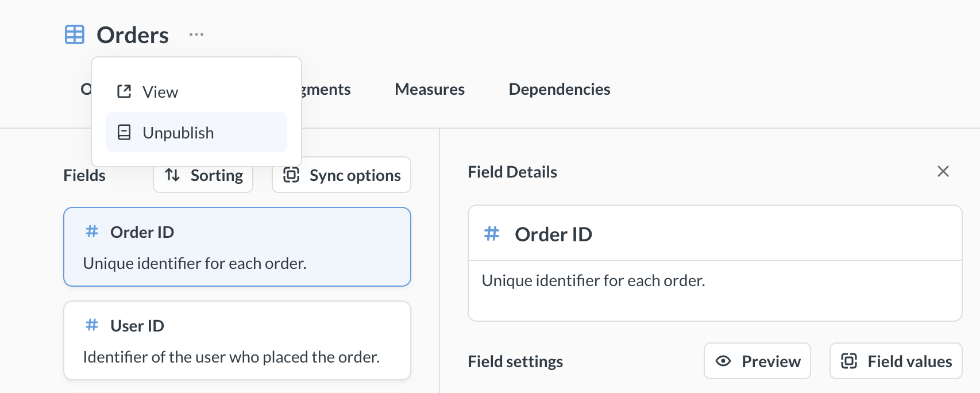Click the up-down arrows Sorting icon
Viewport: 980px width, 393px height.
pyautogui.click(x=172, y=175)
